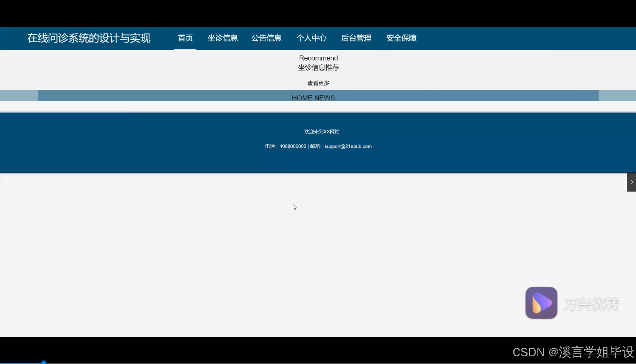Open the 后台管理 menu item
The width and height of the screenshot is (636, 364).
click(x=356, y=38)
